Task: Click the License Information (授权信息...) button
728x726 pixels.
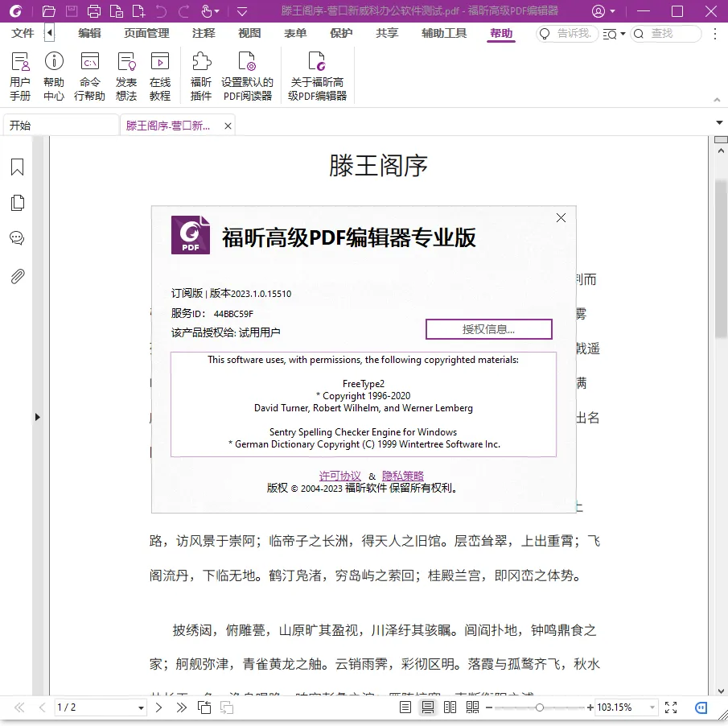Action: click(489, 329)
